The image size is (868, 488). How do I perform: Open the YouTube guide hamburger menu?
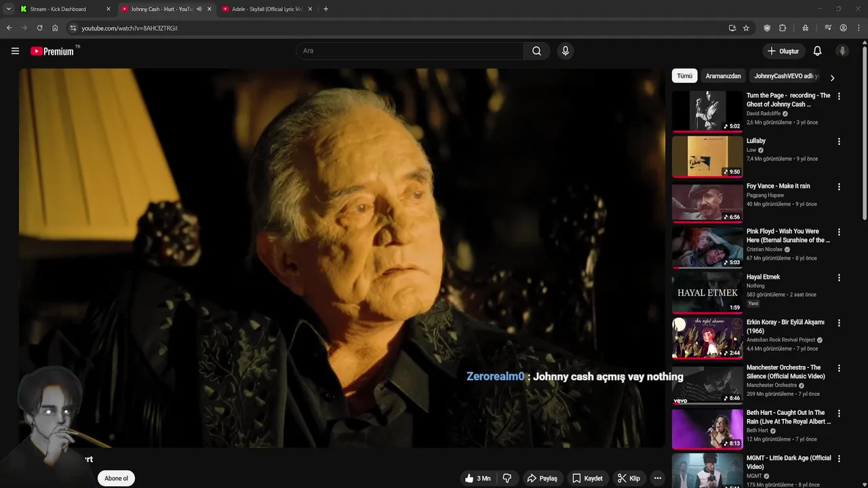(15, 51)
